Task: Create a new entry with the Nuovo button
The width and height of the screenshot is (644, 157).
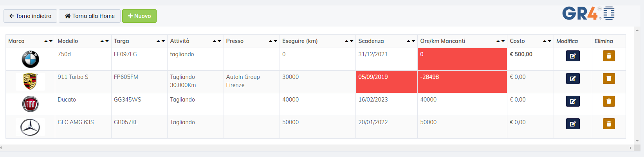Action: point(139,16)
